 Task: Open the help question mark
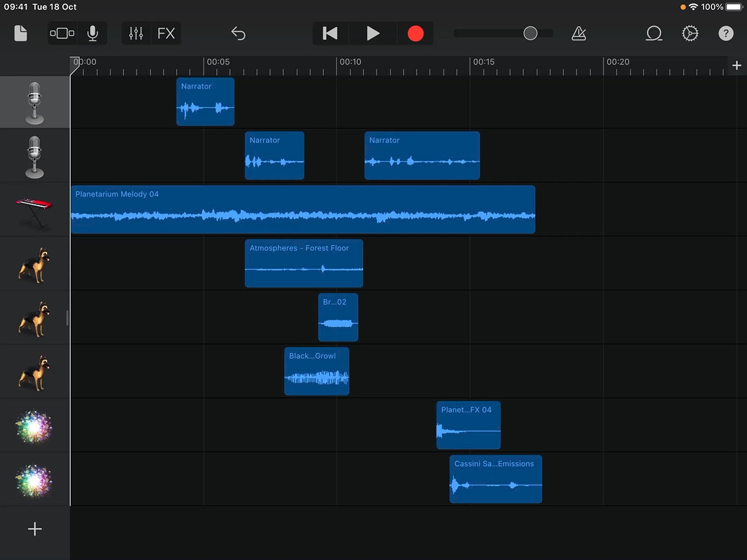click(726, 33)
